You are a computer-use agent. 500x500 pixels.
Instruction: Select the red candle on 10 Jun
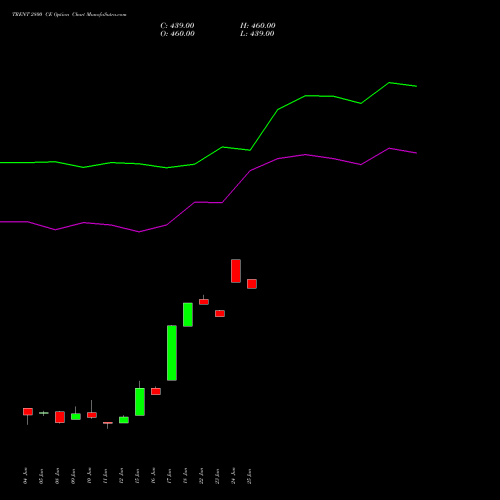tap(92, 415)
